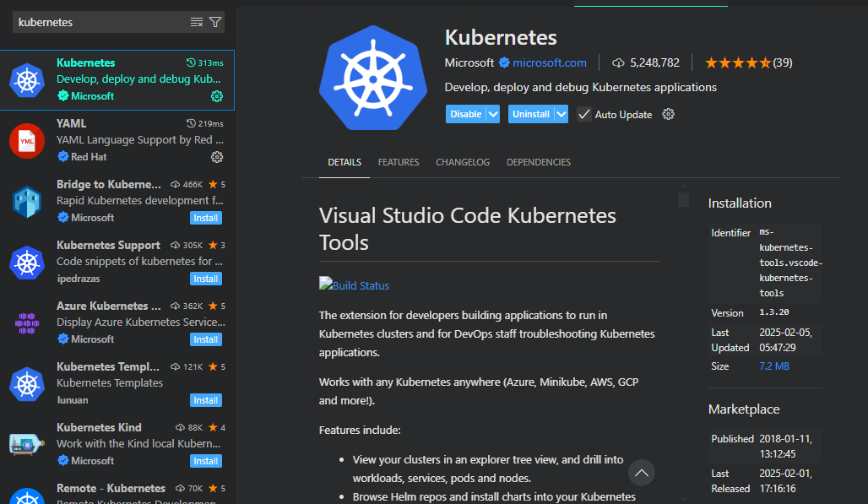Image resolution: width=868 pixels, height=504 pixels.
Task: Toggle the Auto Update checkbox
Action: tap(583, 115)
